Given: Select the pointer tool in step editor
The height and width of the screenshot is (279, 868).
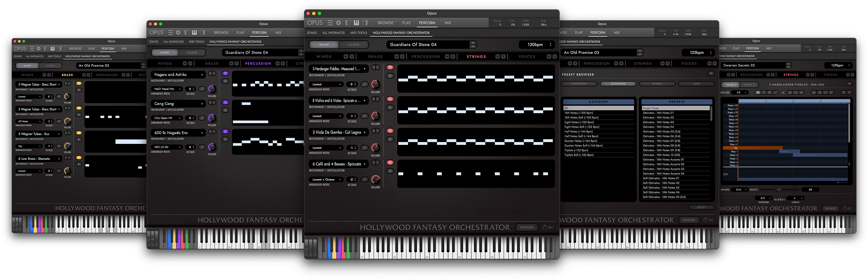Looking at the screenshot, I should (x=758, y=93).
